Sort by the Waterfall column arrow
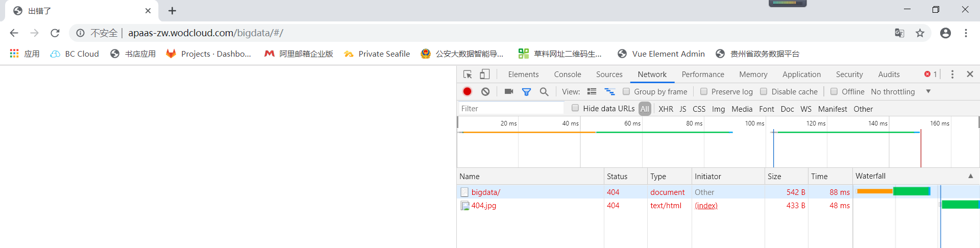Image resolution: width=980 pixels, height=248 pixels. (970, 176)
